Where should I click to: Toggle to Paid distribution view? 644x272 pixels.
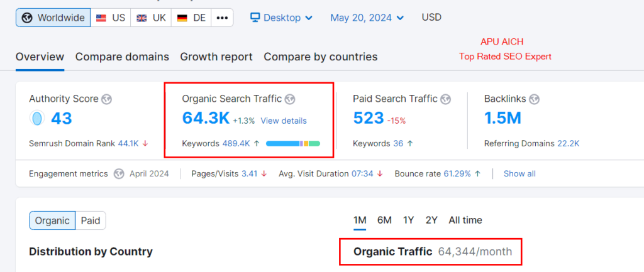[91, 220]
